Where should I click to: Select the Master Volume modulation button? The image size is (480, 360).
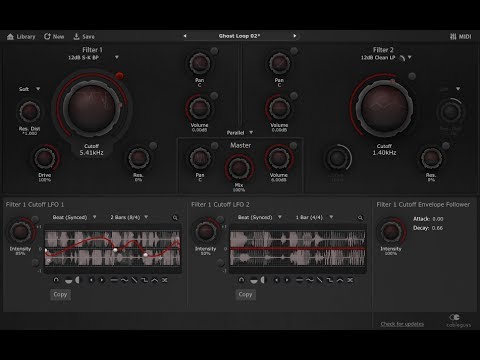(x=293, y=145)
